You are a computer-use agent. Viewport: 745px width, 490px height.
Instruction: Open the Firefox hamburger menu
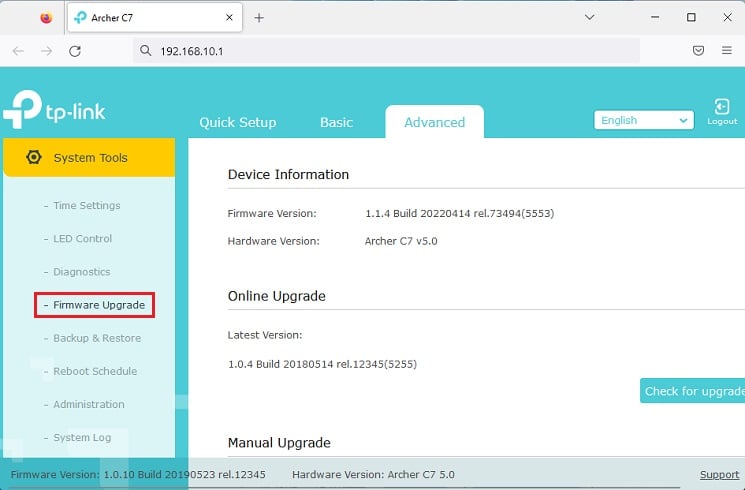(726, 50)
